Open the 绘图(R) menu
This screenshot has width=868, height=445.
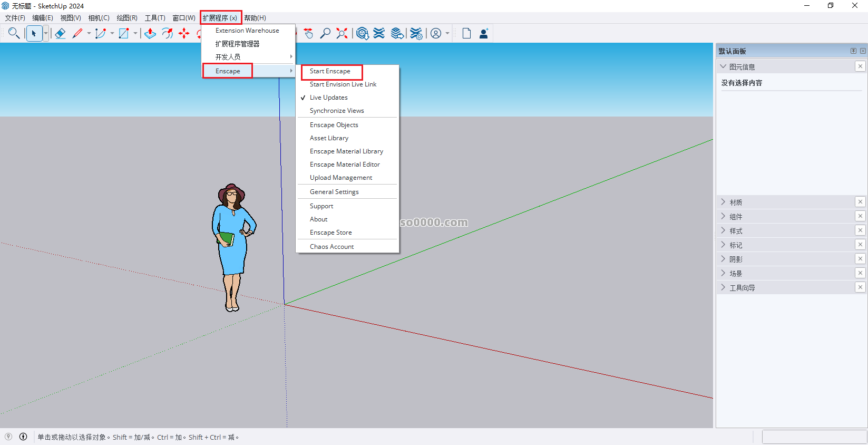tap(127, 18)
